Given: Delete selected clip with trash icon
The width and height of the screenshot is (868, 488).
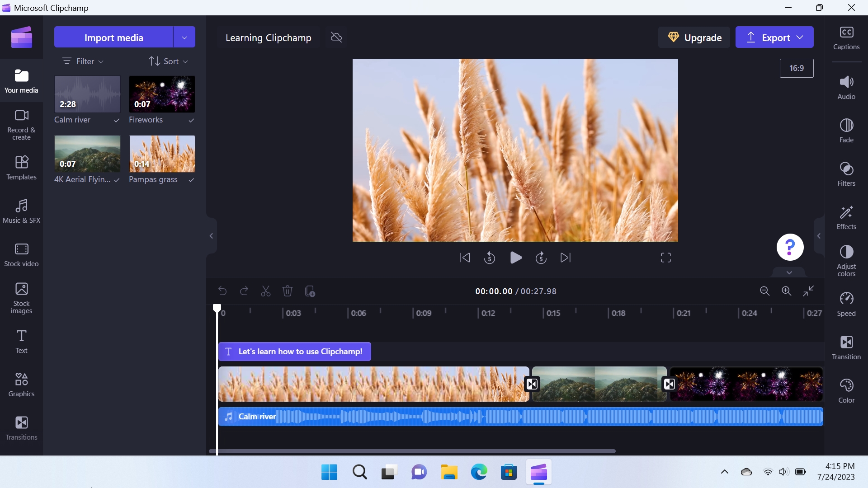Looking at the screenshot, I should click(x=288, y=291).
